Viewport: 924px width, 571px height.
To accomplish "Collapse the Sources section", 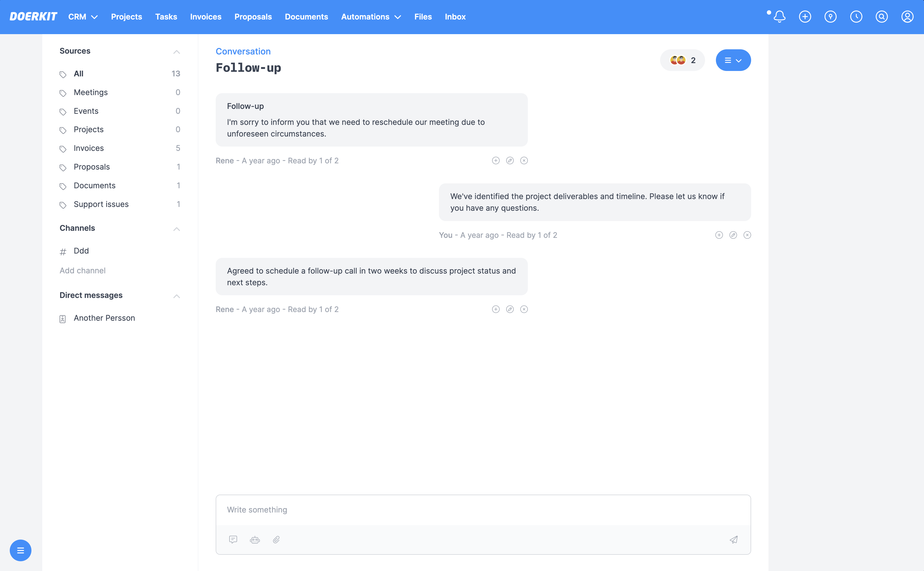I will click(x=176, y=52).
